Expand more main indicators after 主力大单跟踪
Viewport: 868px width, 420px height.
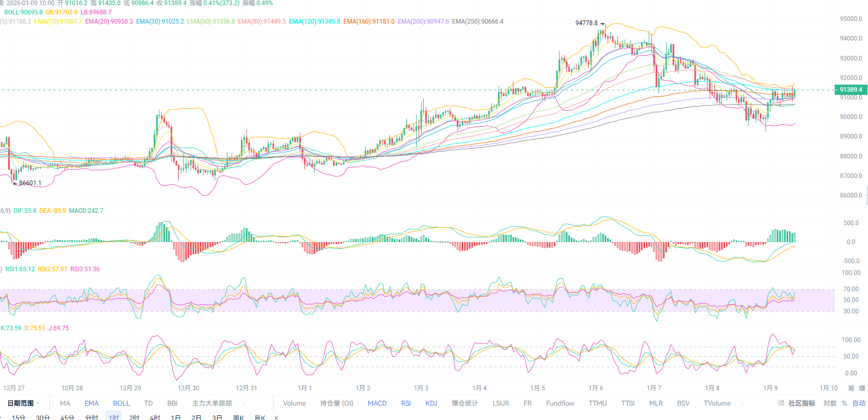pyautogui.click(x=244, y=403)
